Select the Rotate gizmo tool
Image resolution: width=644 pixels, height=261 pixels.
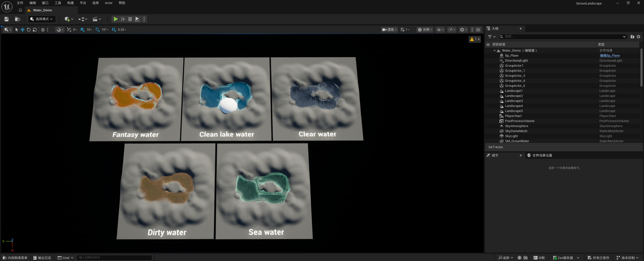coord(29,30)
